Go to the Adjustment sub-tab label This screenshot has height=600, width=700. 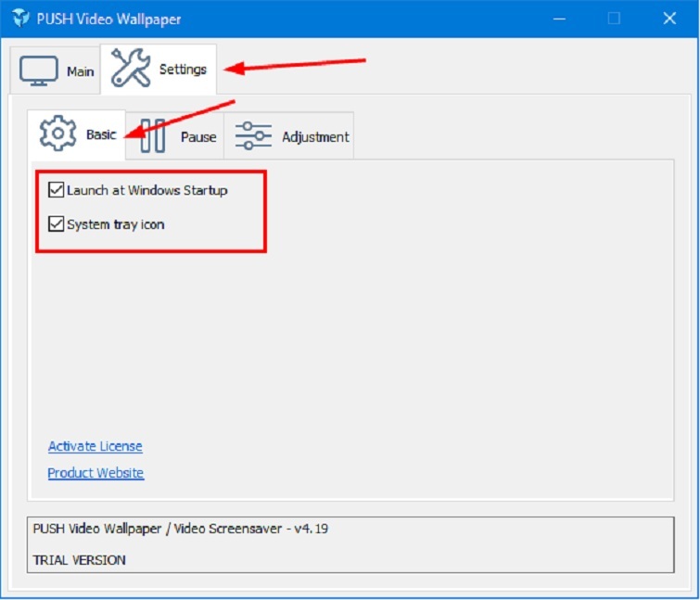coord(315,137)
